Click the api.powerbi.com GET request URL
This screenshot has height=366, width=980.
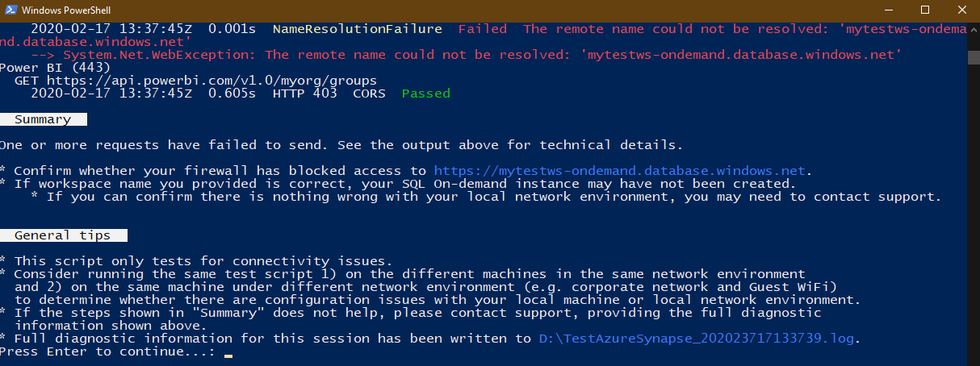click(x=211, y=81)
